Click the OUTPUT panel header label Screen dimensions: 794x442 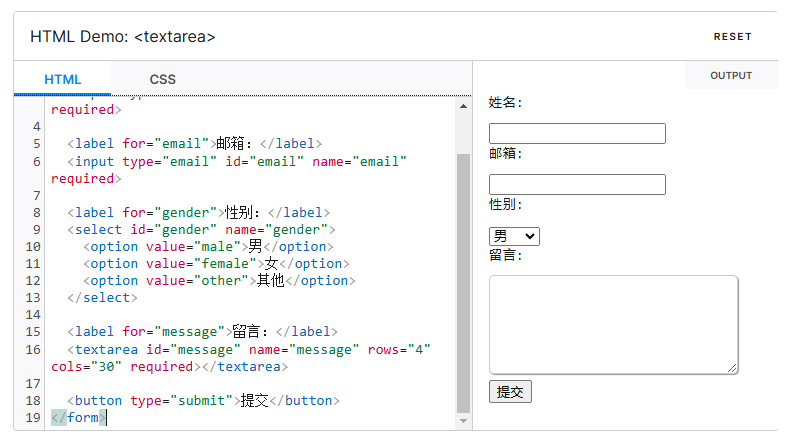tap(730, 76)
